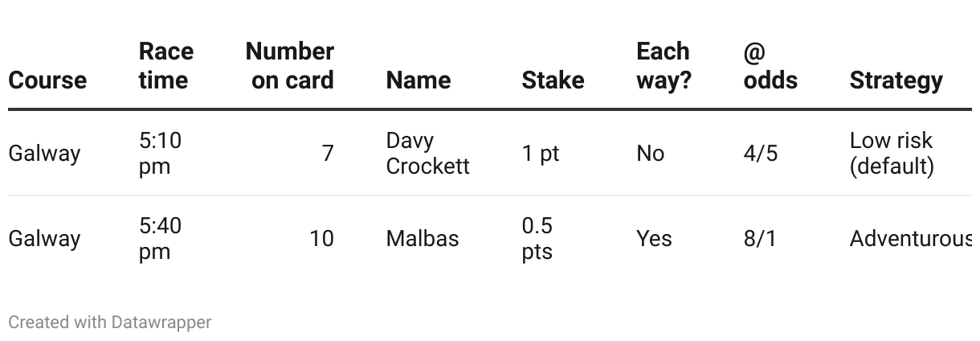Click the 5:40 pm race time
Screen dimensions: 980x341
[160, 239]
